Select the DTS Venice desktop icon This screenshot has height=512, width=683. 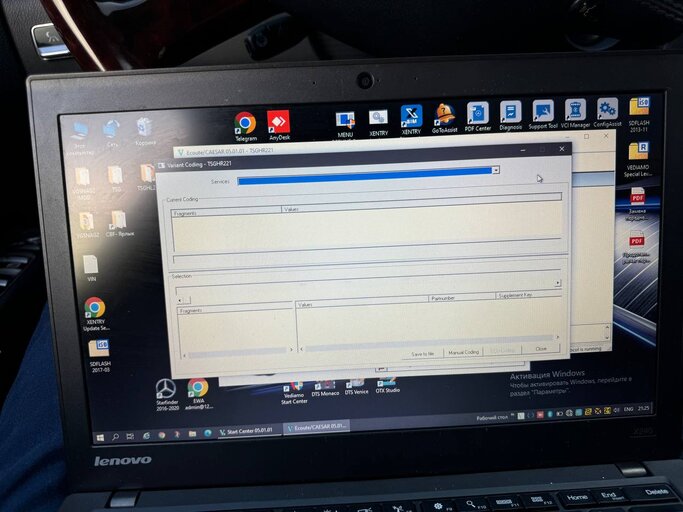point(356,387)
